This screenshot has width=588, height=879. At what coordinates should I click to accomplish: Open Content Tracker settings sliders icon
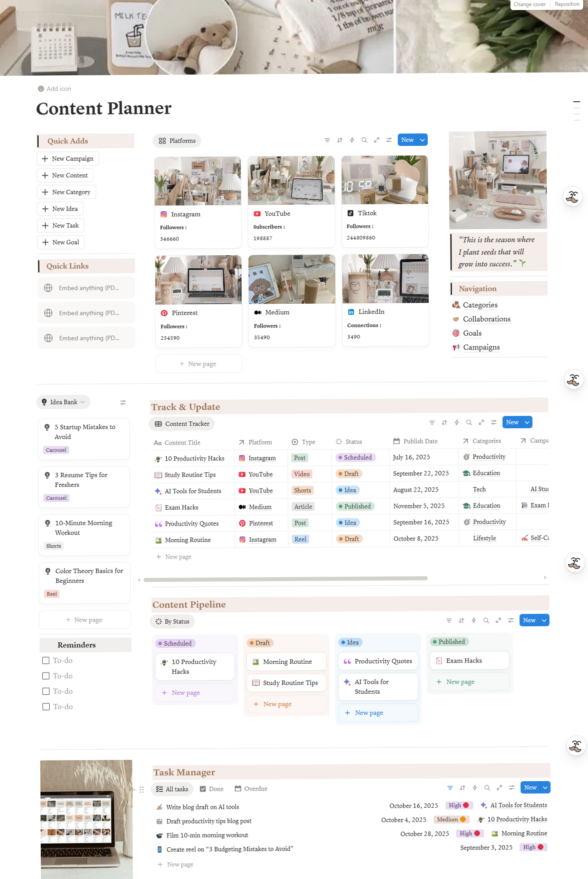[x=493, y=422]
